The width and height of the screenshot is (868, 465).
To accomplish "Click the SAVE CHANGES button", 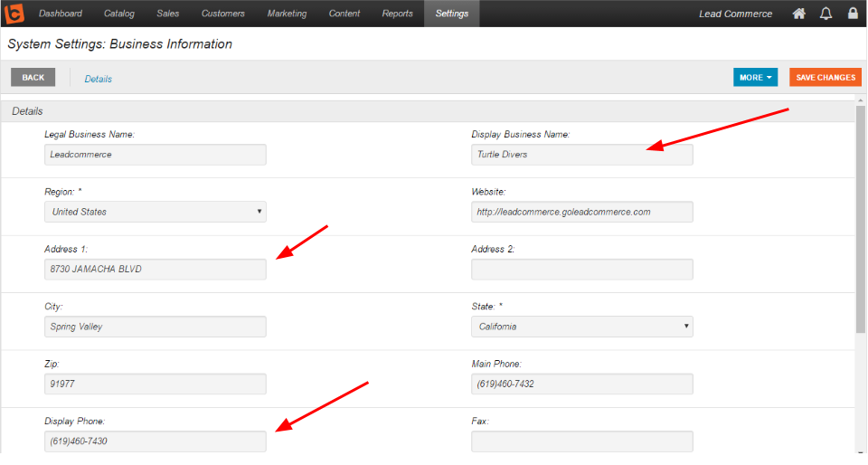I will [x=826, y=78].
